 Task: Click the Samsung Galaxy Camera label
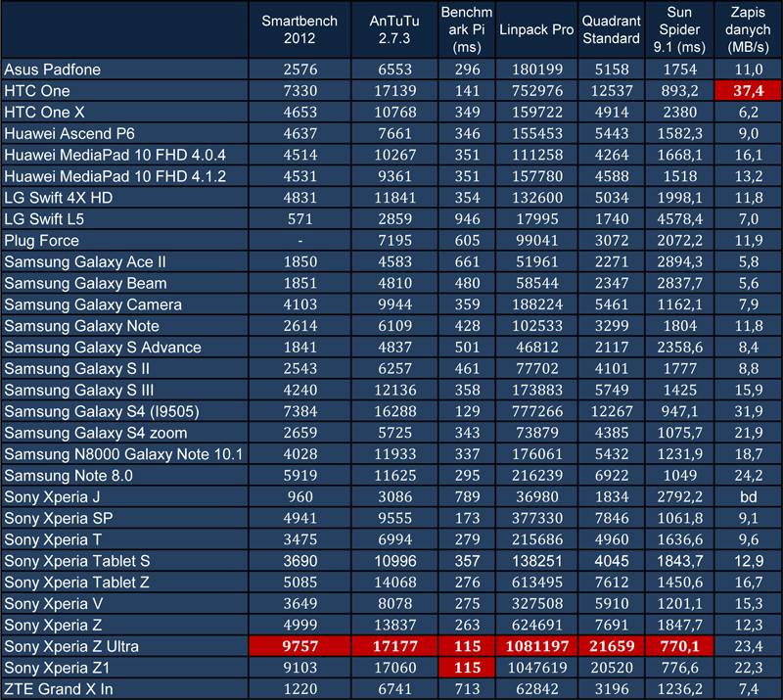point(93,304)
